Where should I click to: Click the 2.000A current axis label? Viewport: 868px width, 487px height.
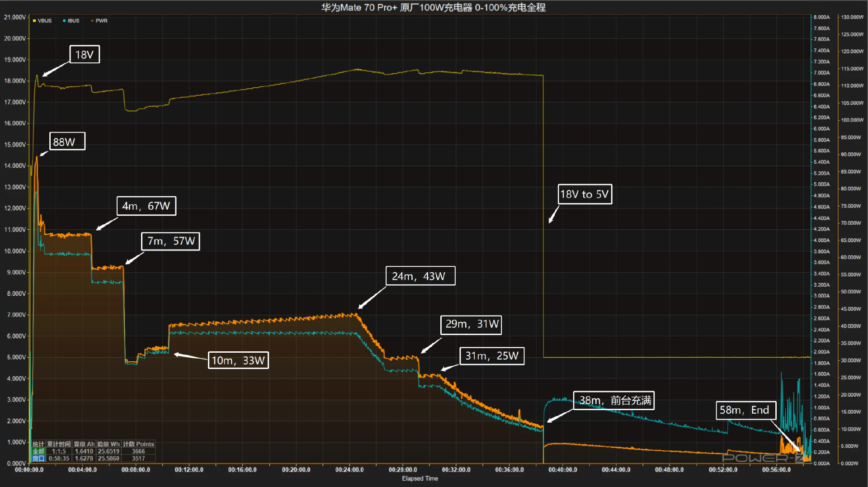pyautogui.click(x=822, y=352)
